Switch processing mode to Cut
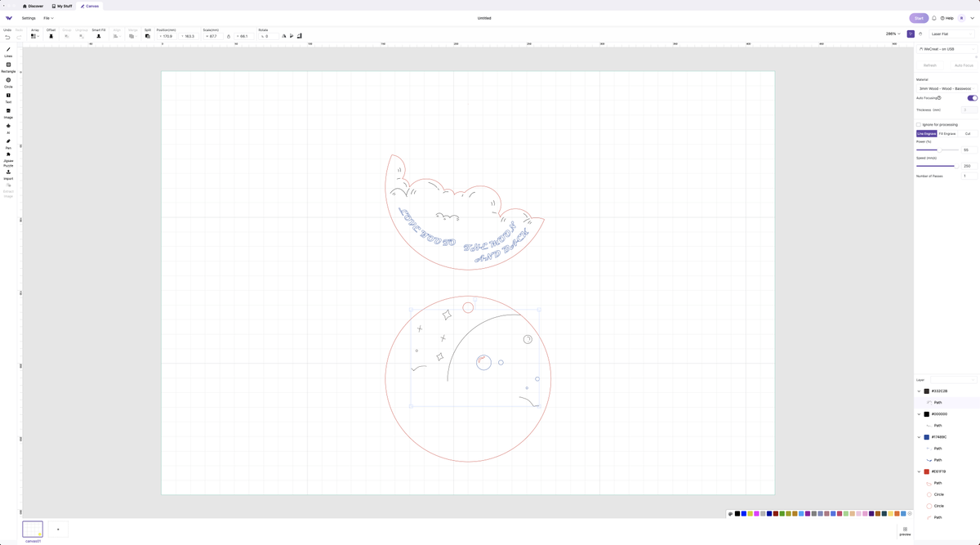 tap(968, 133)
